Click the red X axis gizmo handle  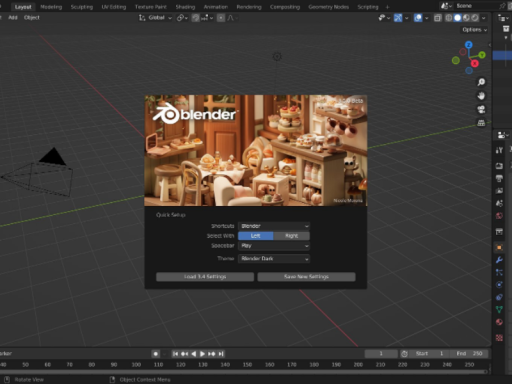tap(475, 63)
